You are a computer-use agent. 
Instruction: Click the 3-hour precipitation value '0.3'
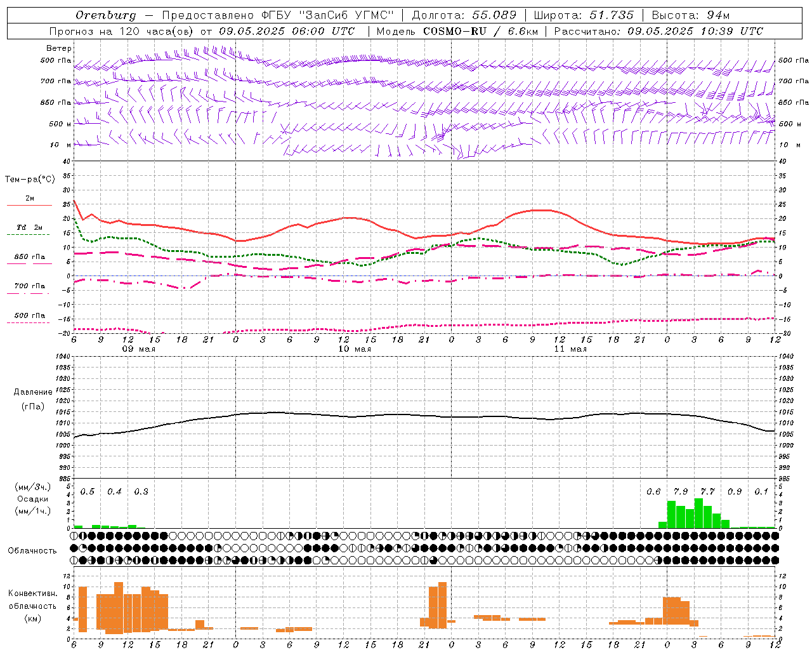coord(141,492)
